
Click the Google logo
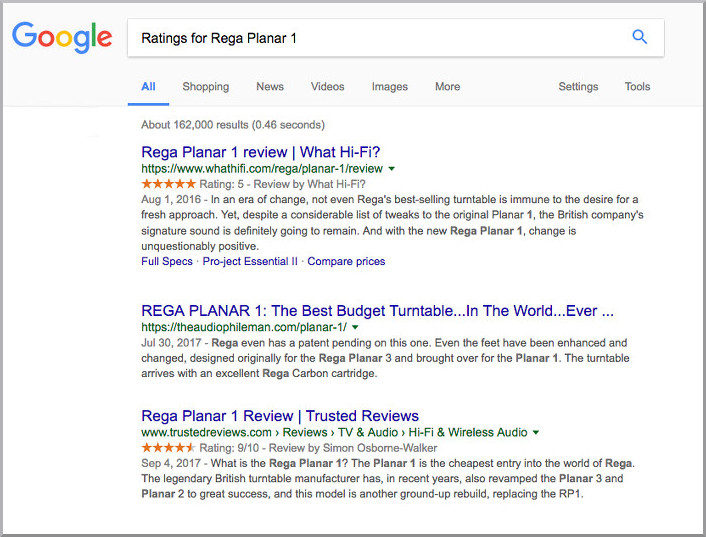point(62,38)
